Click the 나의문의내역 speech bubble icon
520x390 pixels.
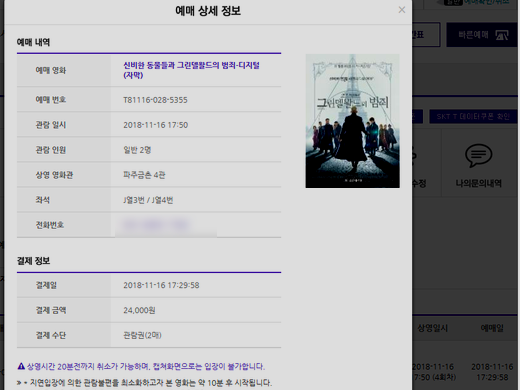(x=478, y=155)
